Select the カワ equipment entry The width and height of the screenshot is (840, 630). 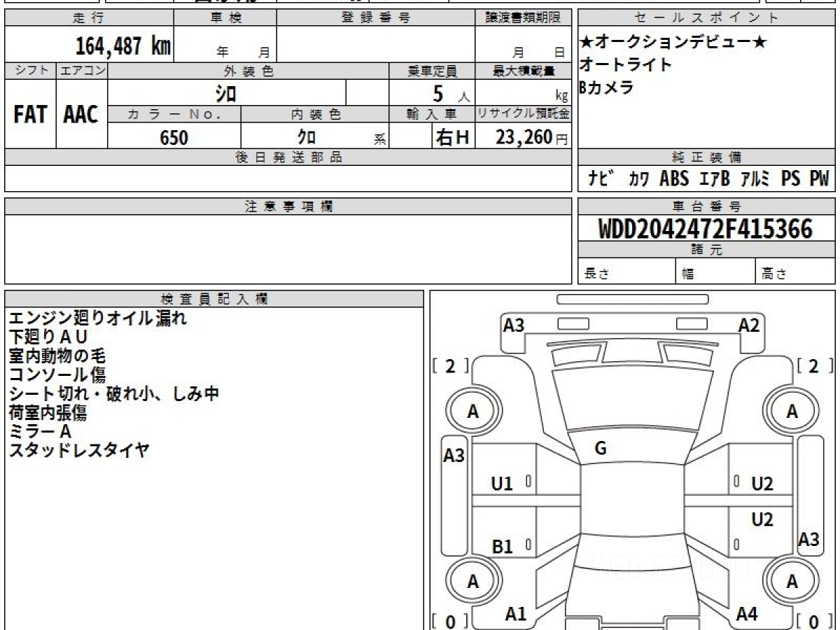(638, 179)
